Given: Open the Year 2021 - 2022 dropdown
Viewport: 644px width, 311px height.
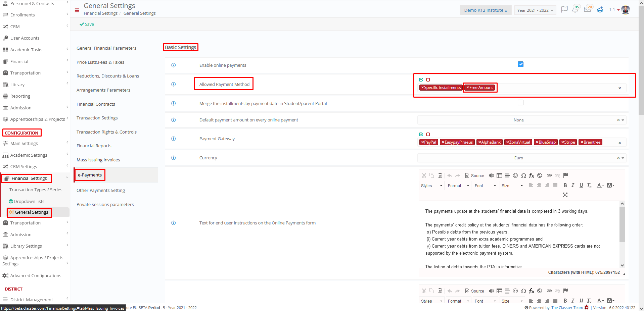Looking at the screenshot, I should 535,10.
